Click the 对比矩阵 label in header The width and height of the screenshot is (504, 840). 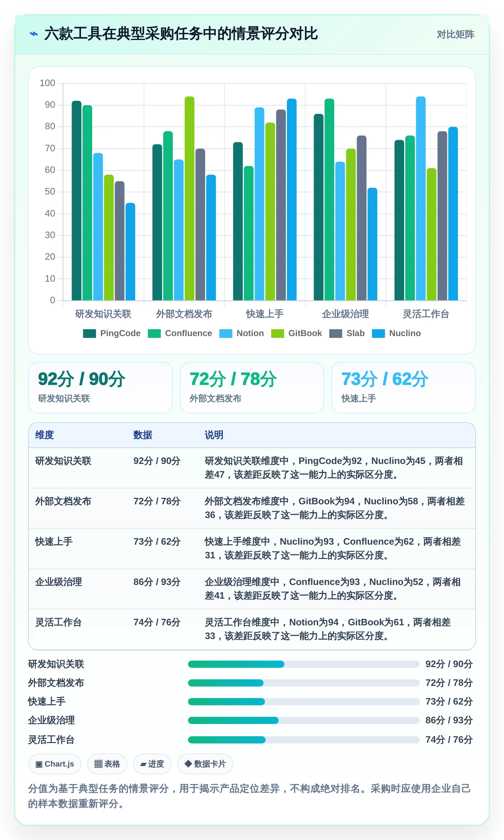(x=455, y=35)
